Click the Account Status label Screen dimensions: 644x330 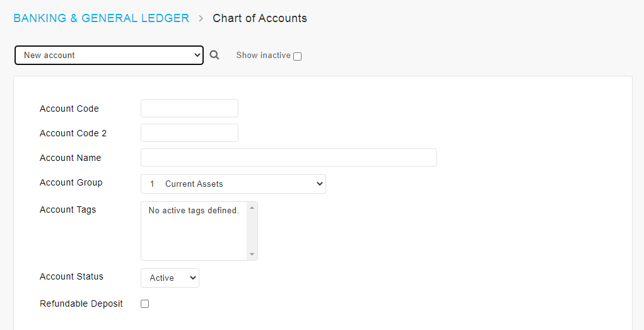pyautogui.click(x=71, y=276)
